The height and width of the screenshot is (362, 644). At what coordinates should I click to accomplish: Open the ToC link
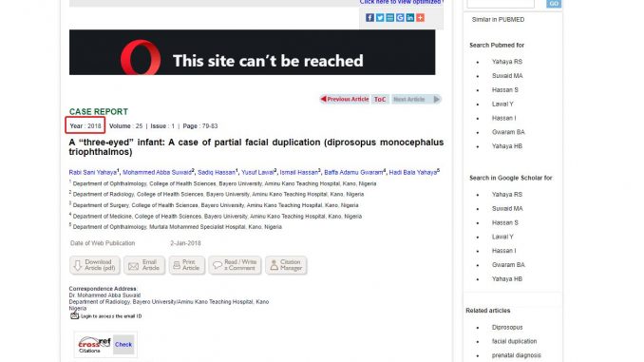click(380, 99)
